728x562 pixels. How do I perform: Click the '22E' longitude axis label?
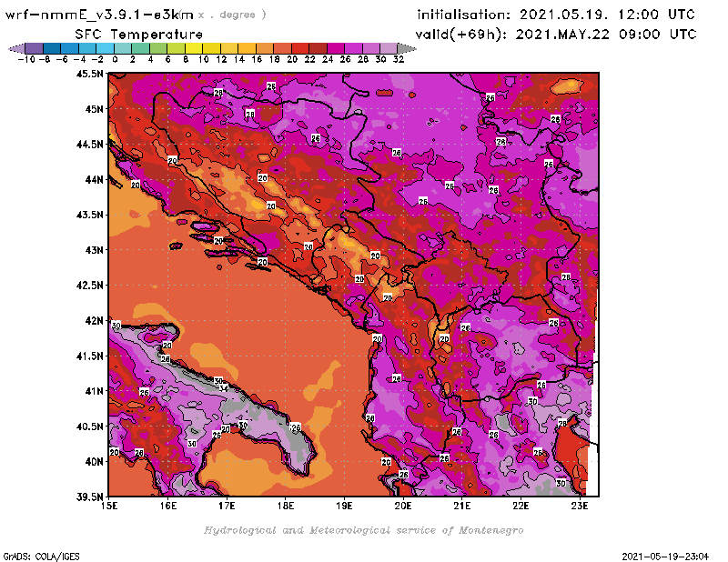[521, 506]
